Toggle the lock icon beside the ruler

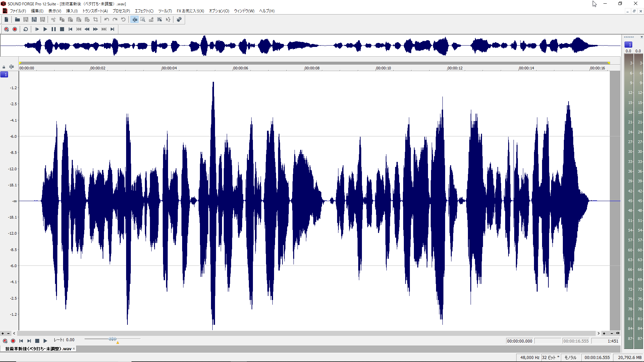(4, 67)
